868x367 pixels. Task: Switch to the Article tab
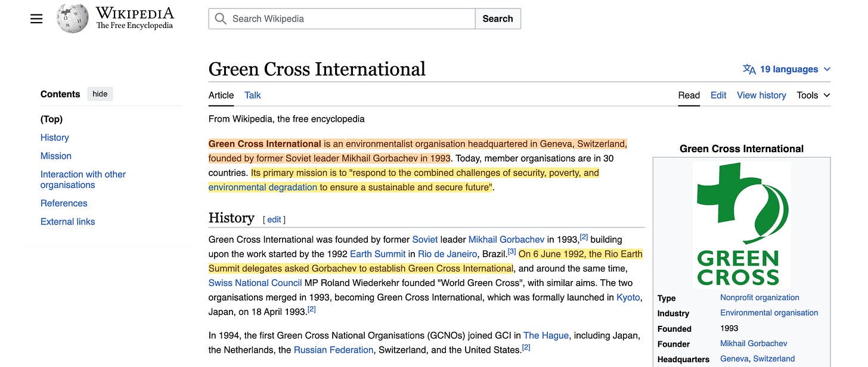(x=221, y=95)
